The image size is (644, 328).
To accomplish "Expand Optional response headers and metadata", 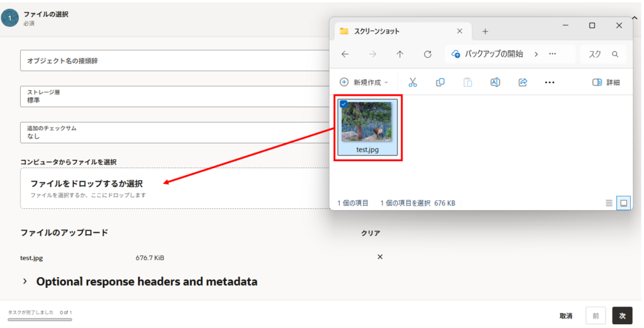I will (x=25, y=281).
